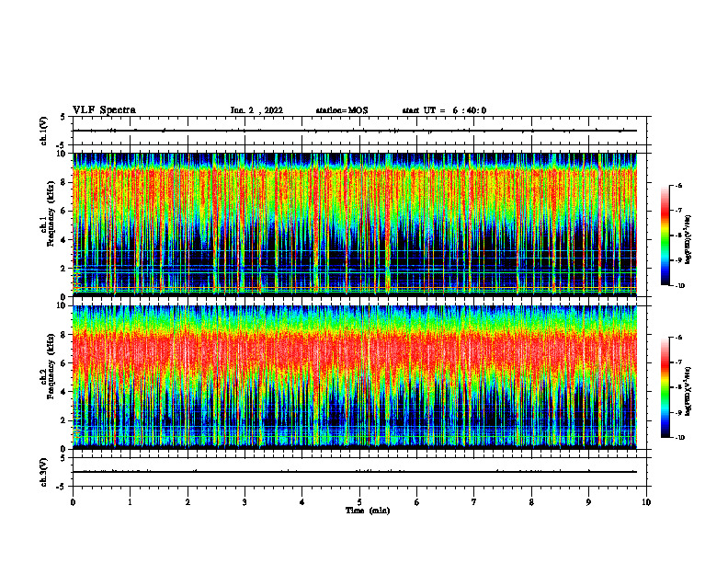Click the 'ch.3(V)' waveform axis label

44,472
